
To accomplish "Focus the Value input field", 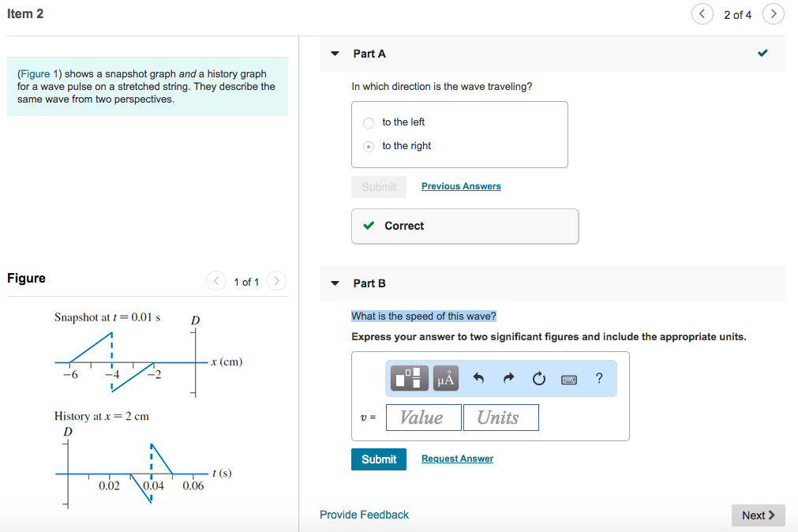I will pos(423,418).
